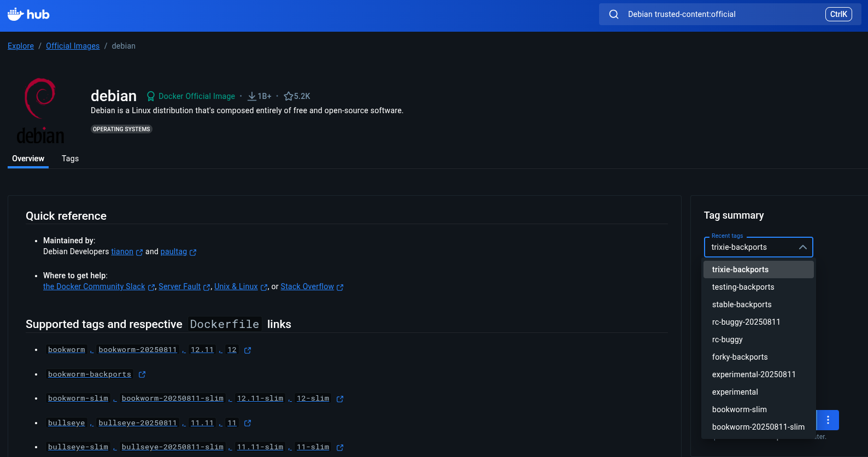Screen dimensions: 868x457
Task: Click the 12.11 tag link
Action: [202, 350]
